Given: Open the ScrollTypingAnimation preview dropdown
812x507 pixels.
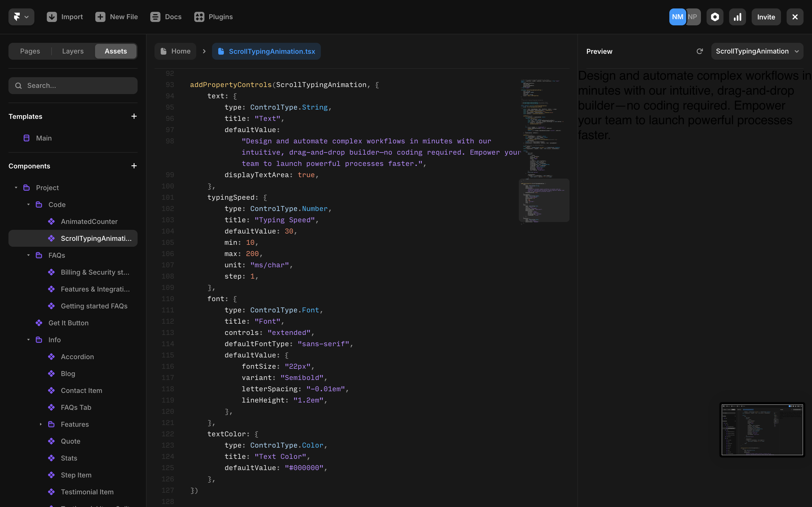Looking at the screenshot, I should 757,51.
